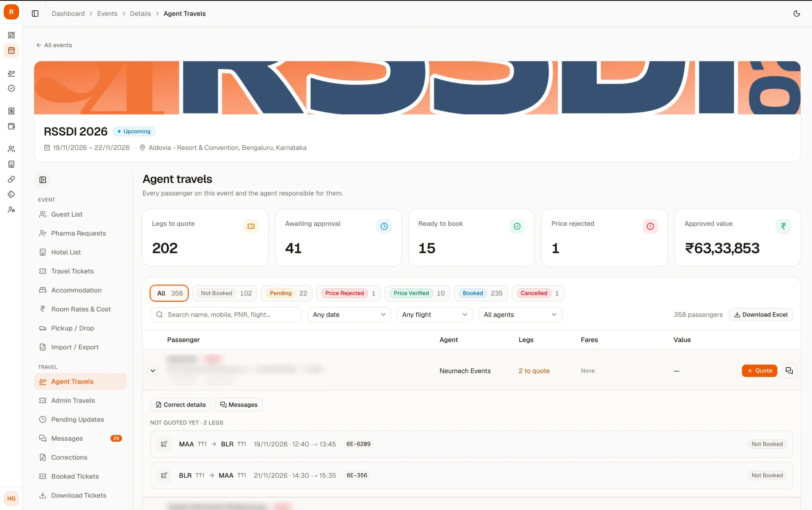Filter by Price Verified status
This screenshot has width=812, height=510.
click(417, 293)
